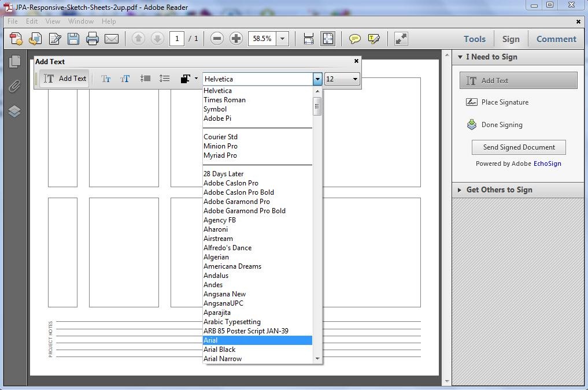
Task: Collapse the I Need to Sign section
Action: click(x=460, y=57)
